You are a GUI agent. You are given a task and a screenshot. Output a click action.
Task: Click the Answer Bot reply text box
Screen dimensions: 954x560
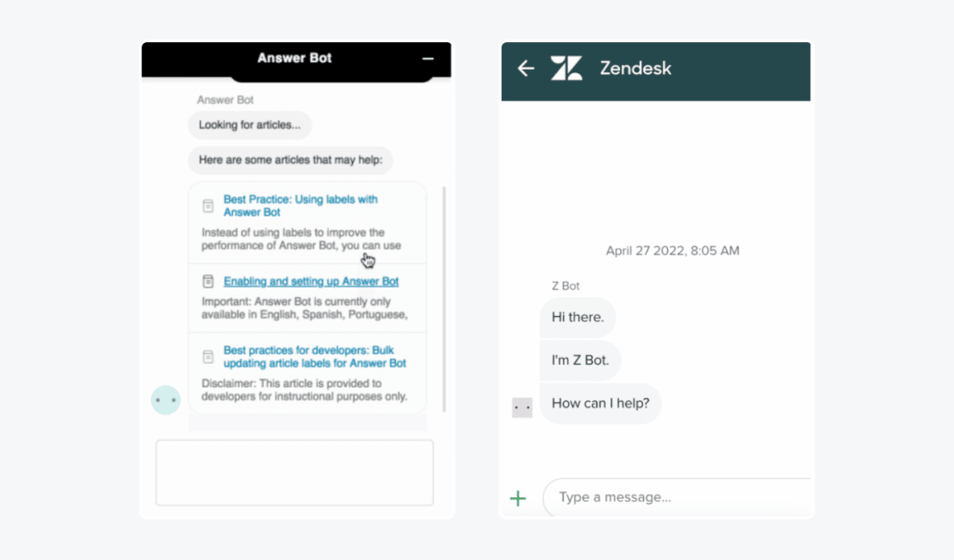coord(294,473)
